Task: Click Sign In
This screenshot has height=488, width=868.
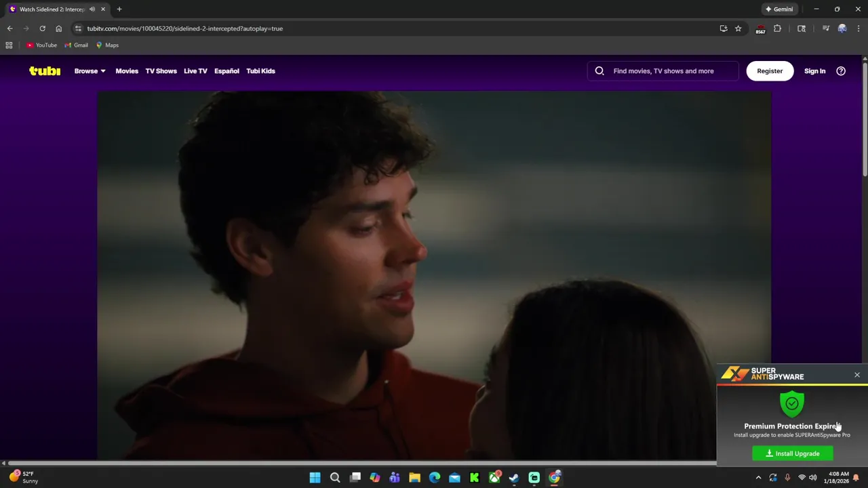Action: (815, 70)
